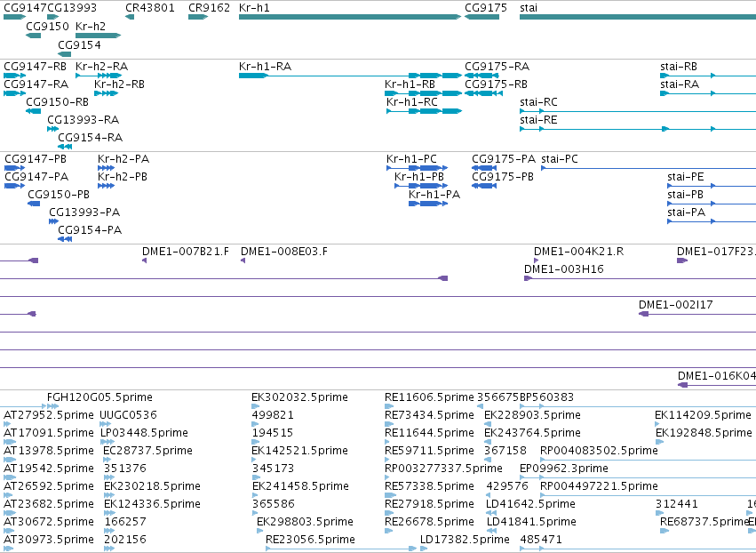
Task: Select the stai-RE transcript label
Action: (538, 120)
